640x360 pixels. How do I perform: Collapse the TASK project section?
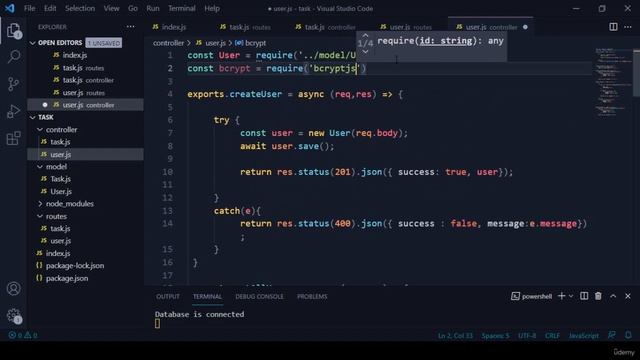point(33,118)
